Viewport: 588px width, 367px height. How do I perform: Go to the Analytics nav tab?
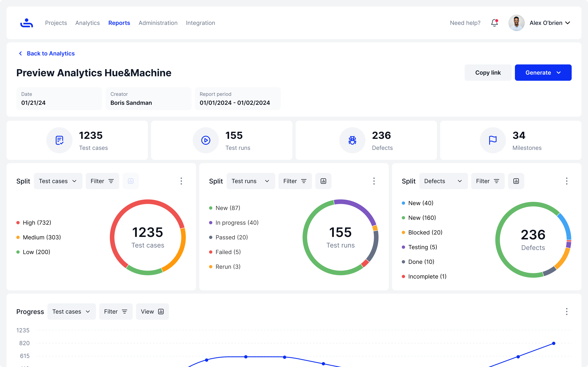pyautogui.click(x=87, y=23)
